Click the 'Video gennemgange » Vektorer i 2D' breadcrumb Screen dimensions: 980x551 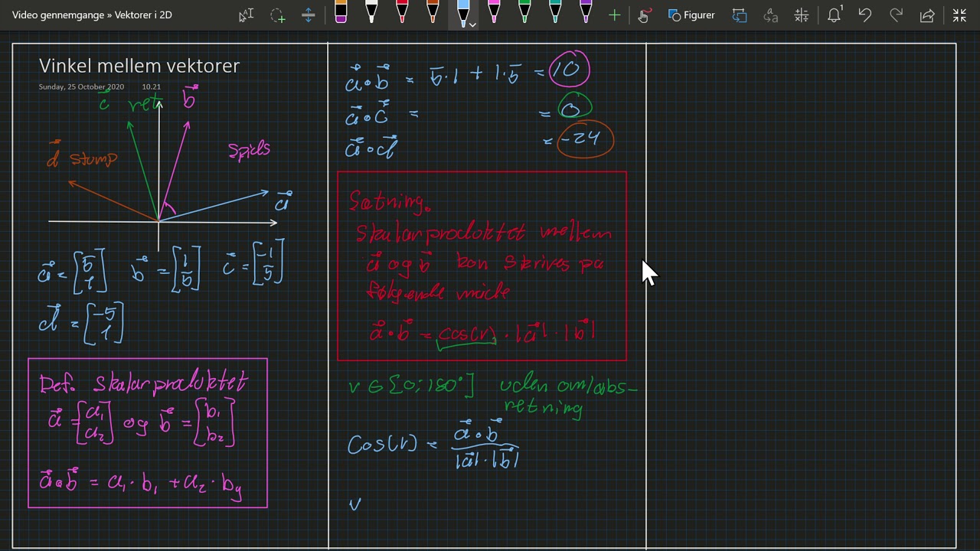(92, 15)
